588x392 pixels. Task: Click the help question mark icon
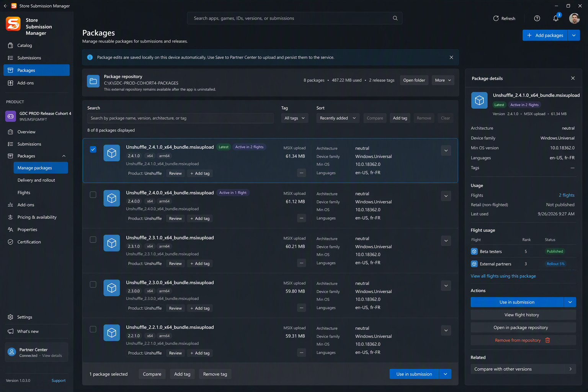coord(537,18)
